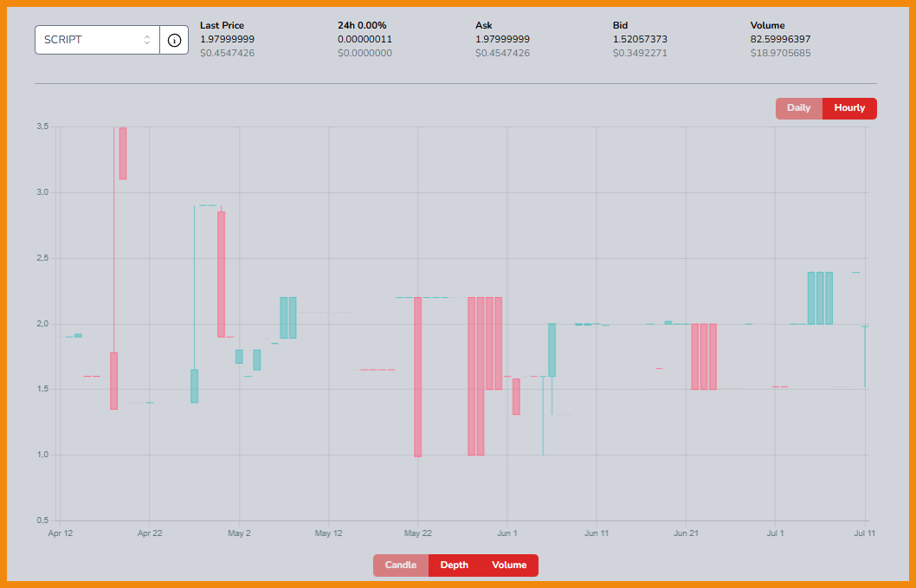Click the Ask heading
Screen dimensions: 916x588
pos(484,25)
